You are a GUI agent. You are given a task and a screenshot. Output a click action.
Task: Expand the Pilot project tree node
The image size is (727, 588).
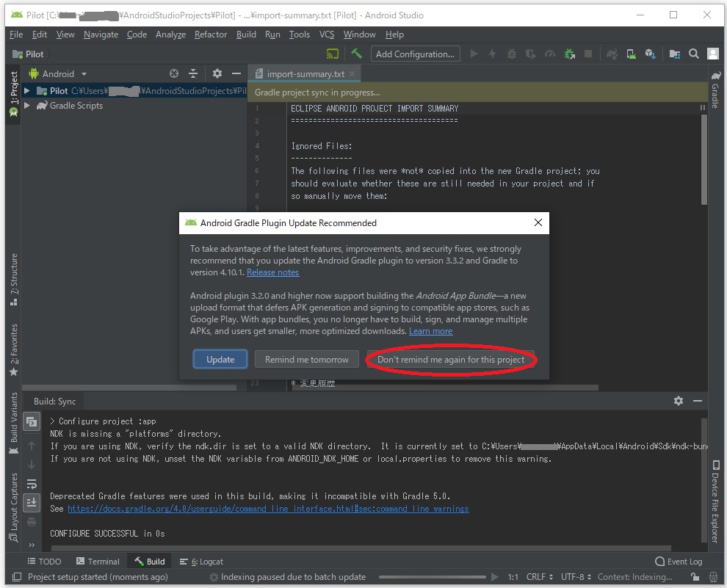tap(27, 91)
